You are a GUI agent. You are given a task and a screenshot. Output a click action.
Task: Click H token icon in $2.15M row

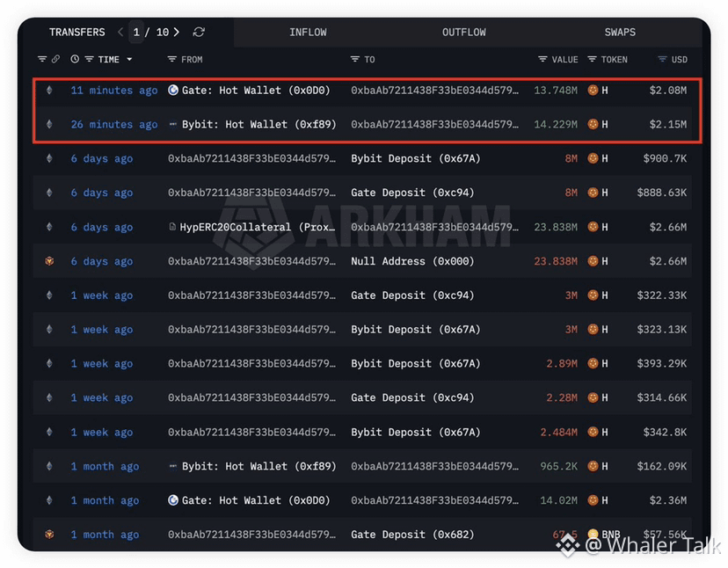coord(593,125)
